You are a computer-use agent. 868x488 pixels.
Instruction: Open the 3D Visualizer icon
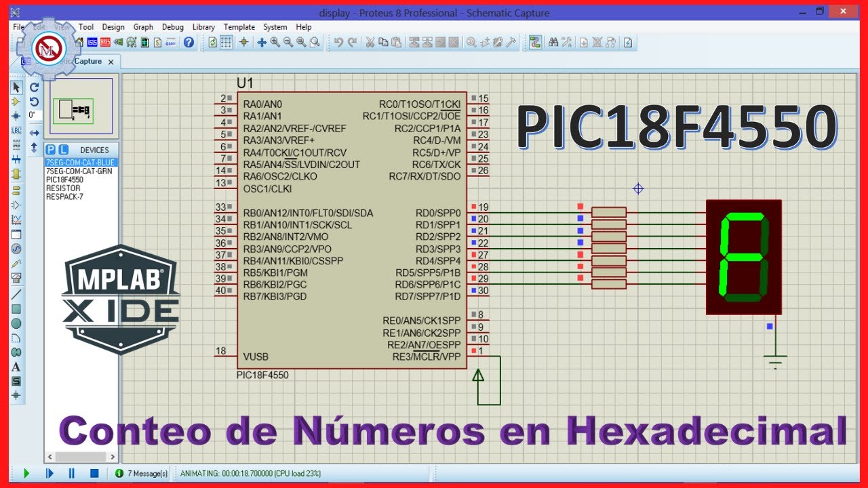point(118,42)
